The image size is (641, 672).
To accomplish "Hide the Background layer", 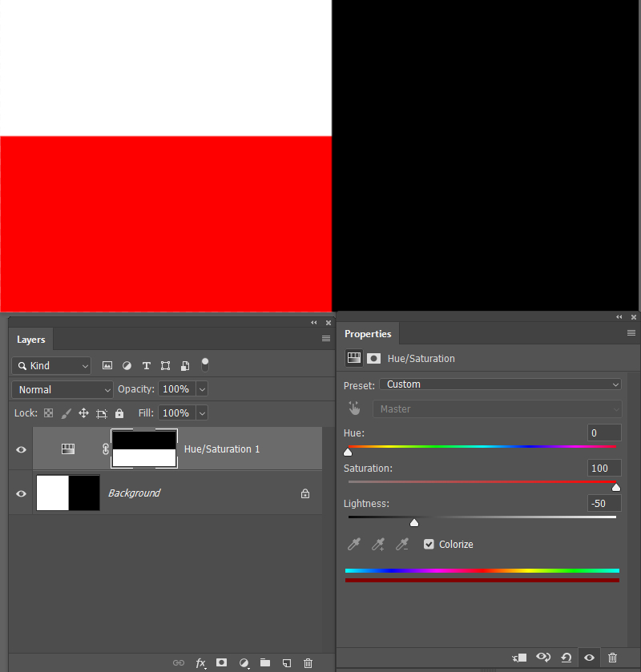I will coord(21,493).
